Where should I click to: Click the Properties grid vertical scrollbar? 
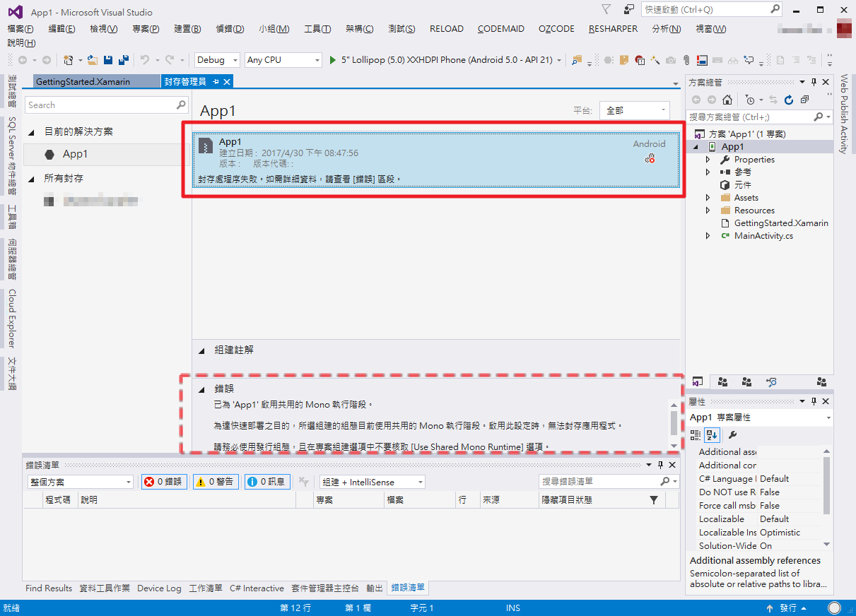coord(827,498)
